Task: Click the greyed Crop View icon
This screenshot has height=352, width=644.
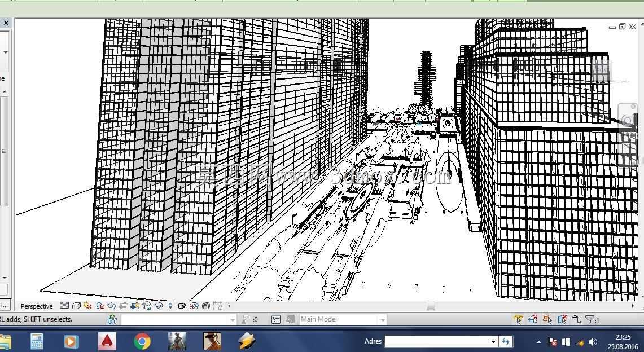Action: [x=123, y=306]
